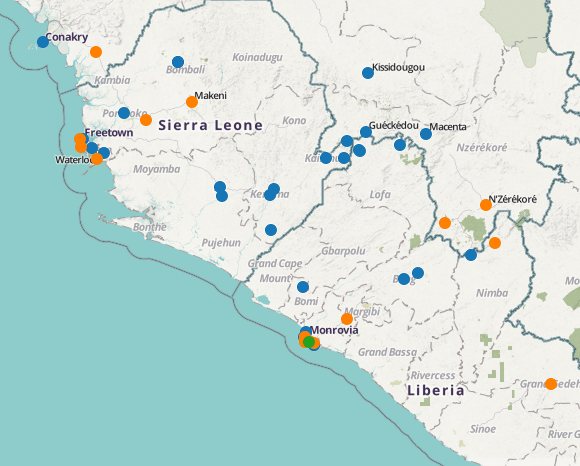This screenshot has height=466, width=580.
Task: Select the Sinoe county label
Action: [483, 429]
